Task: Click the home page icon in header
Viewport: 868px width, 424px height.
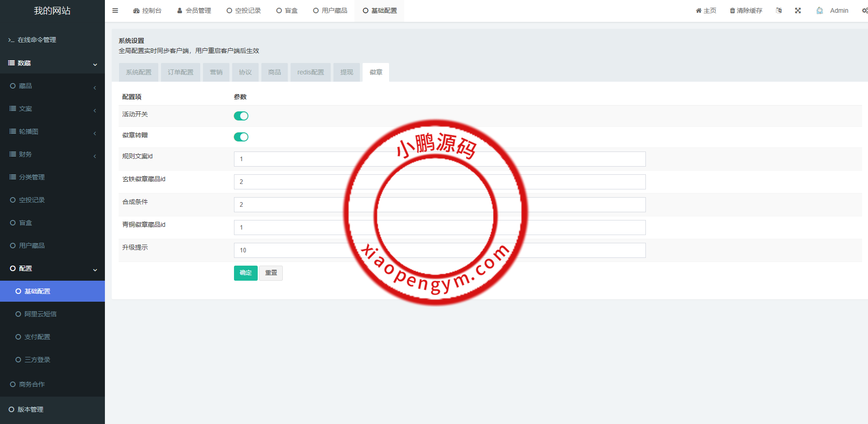Action: pyautogui.click(x=698, y=10)
